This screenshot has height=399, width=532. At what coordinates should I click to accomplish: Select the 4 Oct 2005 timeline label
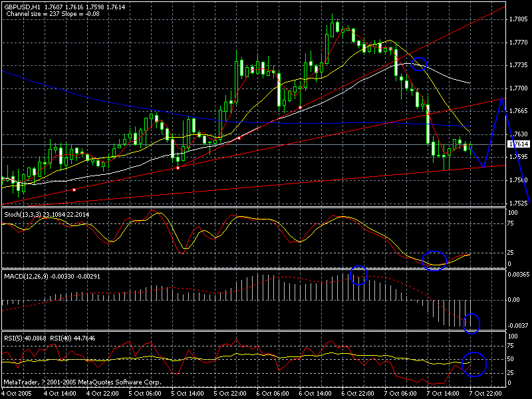click(17, 392)
